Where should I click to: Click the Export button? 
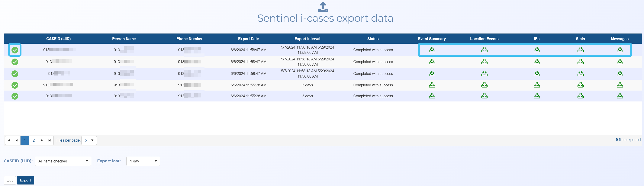coord(25,180)
